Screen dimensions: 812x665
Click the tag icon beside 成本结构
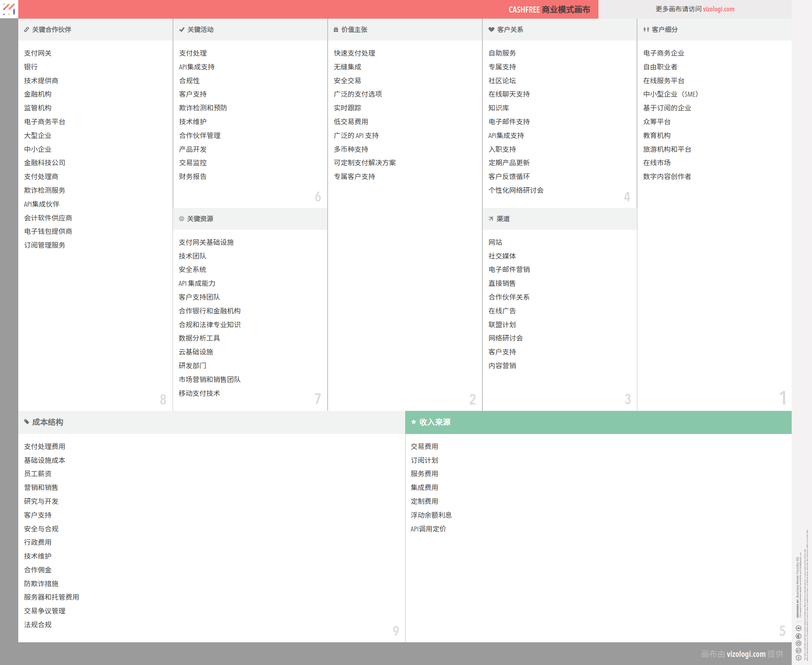(27, 422)
